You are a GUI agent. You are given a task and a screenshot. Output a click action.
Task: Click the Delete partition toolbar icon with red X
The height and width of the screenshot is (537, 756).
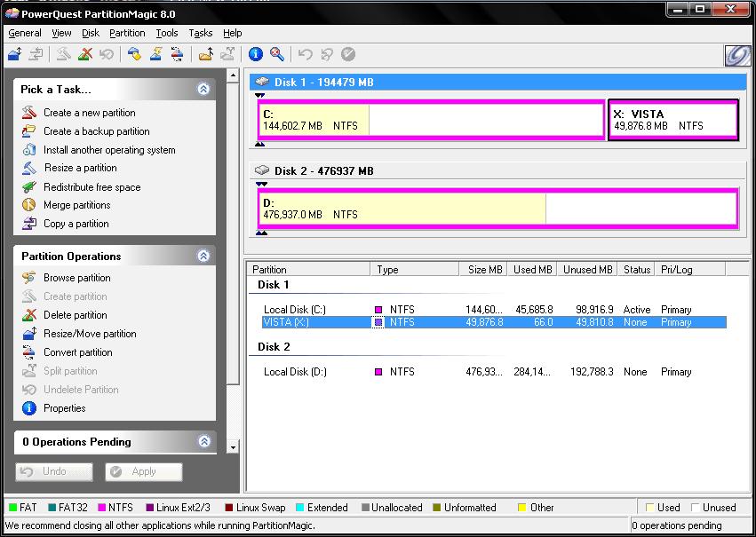[x=85, y=54]
